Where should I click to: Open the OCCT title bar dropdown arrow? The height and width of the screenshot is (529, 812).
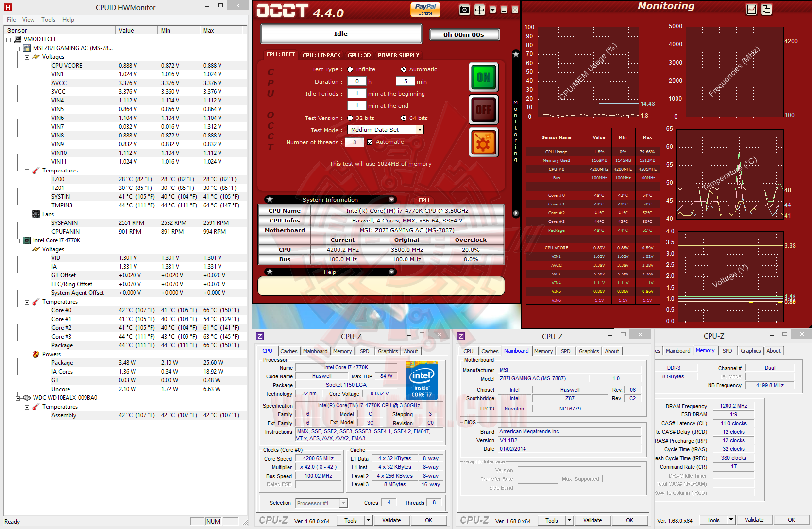point(493,10)
